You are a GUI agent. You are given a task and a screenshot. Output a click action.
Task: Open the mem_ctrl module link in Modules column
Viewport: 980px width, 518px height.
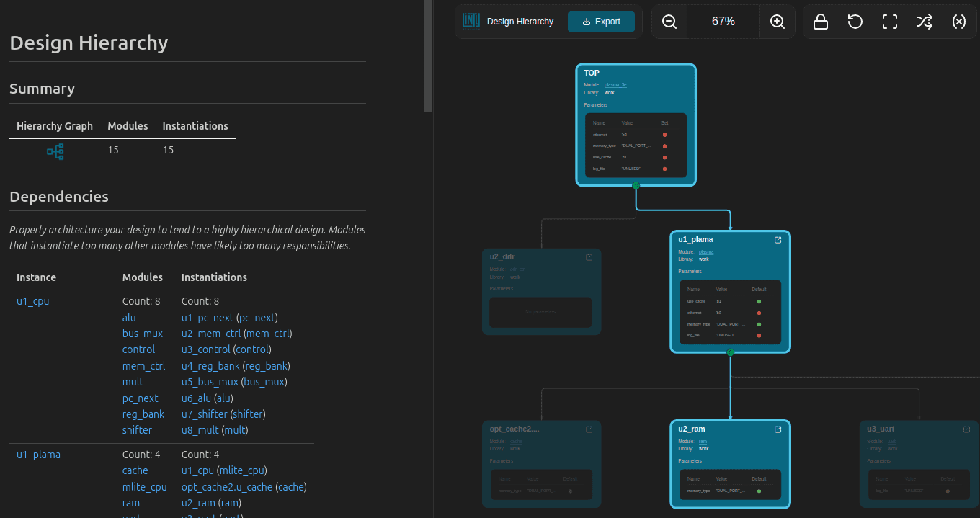tap(143, 366)
